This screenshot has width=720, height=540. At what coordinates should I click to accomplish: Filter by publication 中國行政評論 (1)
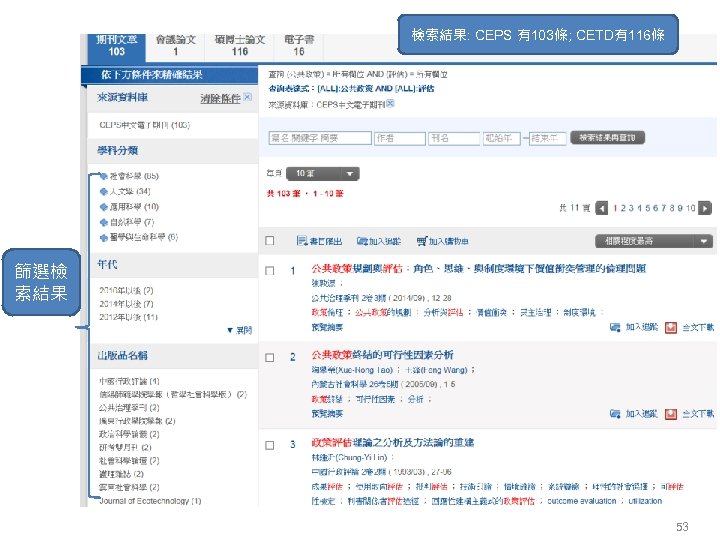(129, 381)
